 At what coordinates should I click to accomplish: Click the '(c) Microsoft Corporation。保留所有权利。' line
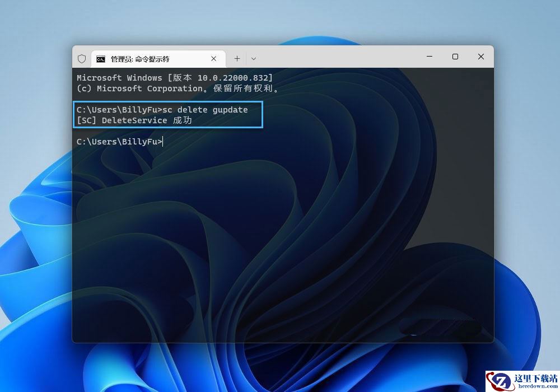coord(178,88)
